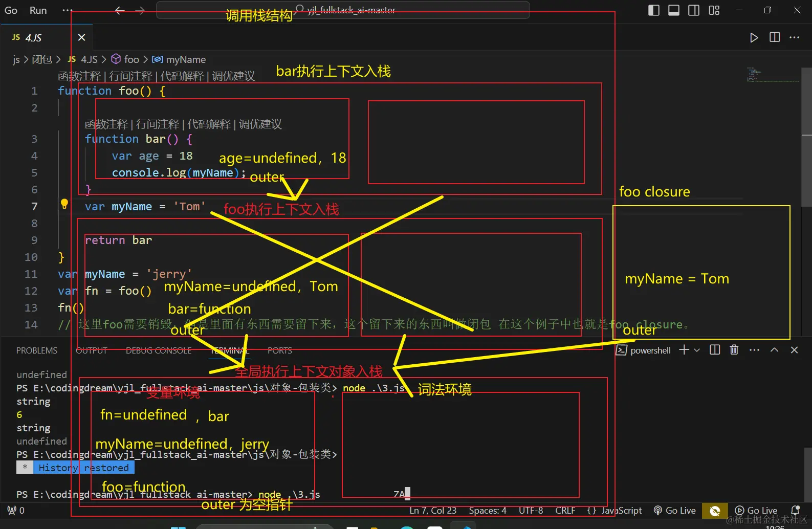
Task: Click the myName breadcrumb symbol
Action: point(179,59)
